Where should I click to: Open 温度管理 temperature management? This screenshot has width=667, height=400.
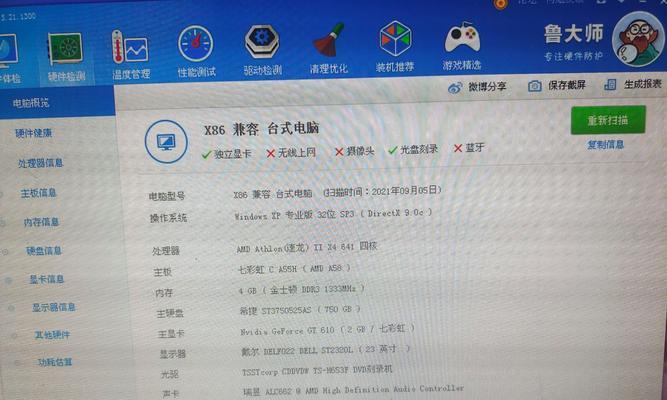point(131,55)
